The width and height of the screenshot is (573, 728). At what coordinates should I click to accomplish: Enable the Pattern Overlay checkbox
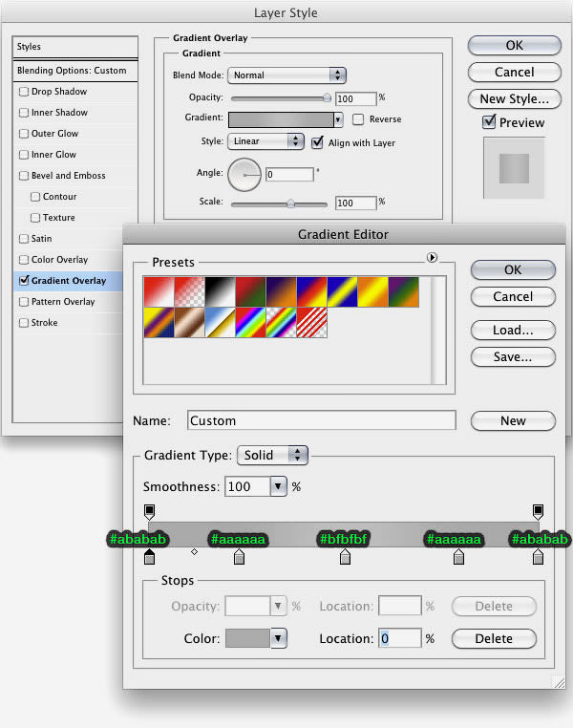(x=24, y=302)
